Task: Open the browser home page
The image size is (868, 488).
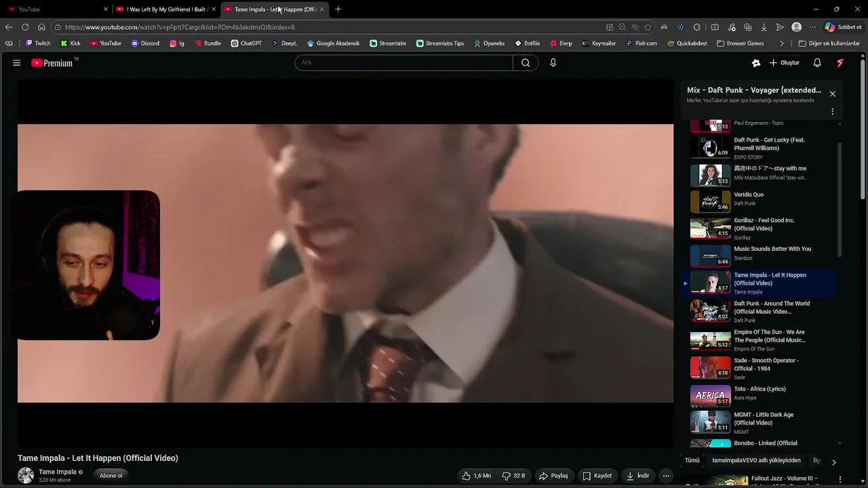Action: coord(41,27)
